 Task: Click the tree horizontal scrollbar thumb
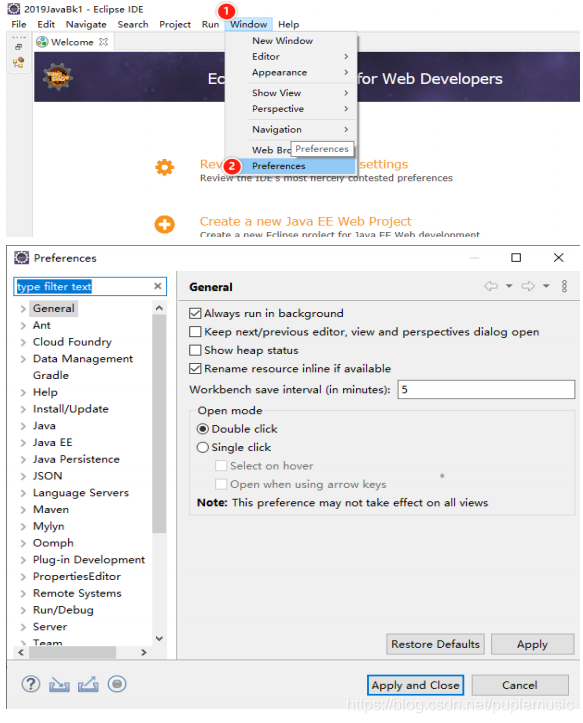(72, 652)
